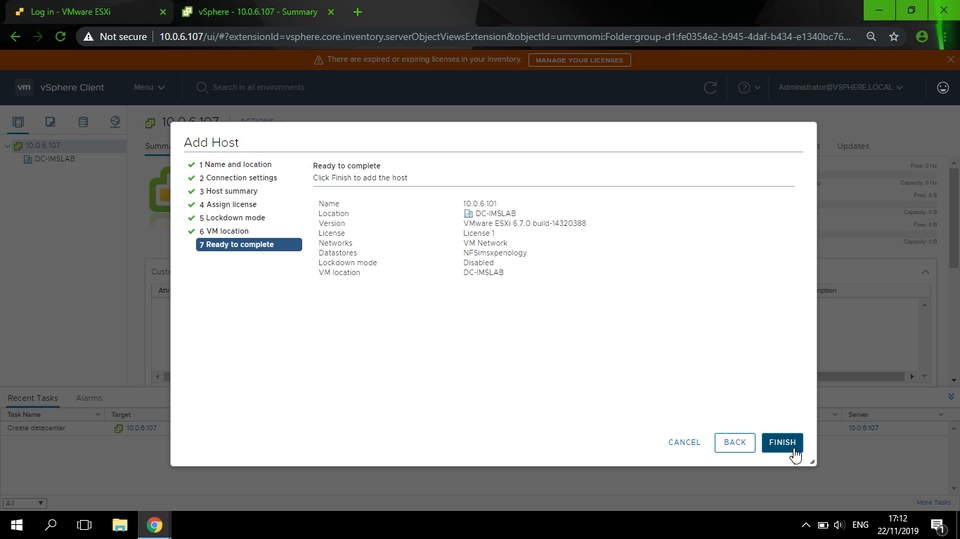Click MANAGE YOUR LICENSES button
Screen dimensions: 960x539
coord(579,60)
